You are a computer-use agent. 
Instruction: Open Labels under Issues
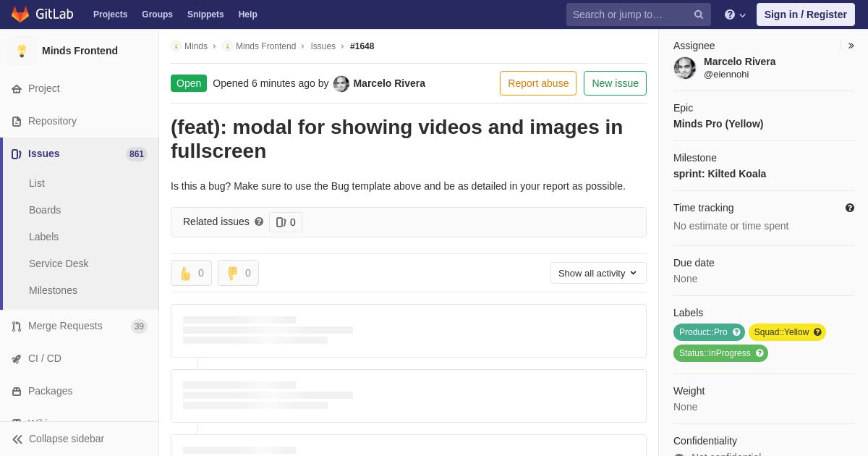pyautogui.click(x=43, y=237)
